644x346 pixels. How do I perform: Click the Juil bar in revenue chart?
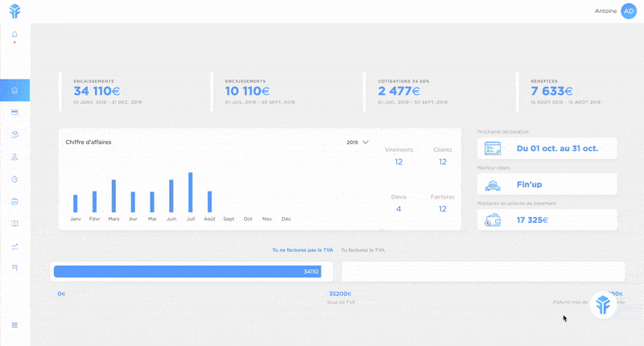(x=190, y=192)
